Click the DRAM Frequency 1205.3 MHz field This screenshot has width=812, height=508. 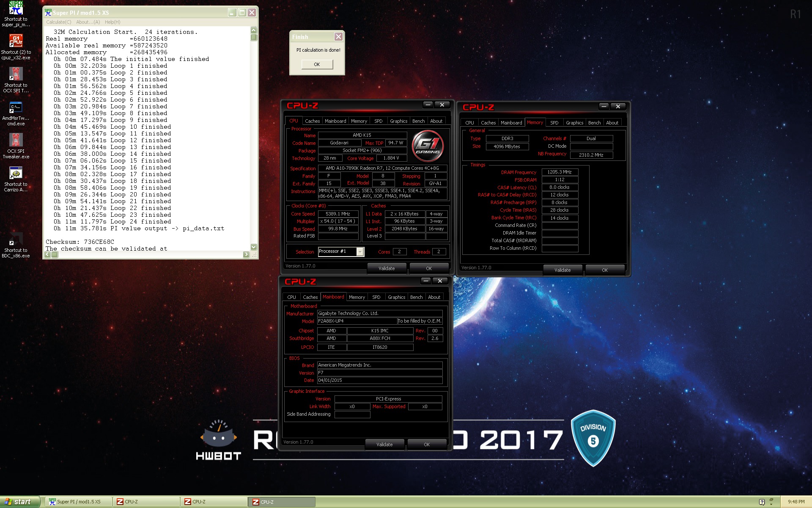tap(560, 172)
